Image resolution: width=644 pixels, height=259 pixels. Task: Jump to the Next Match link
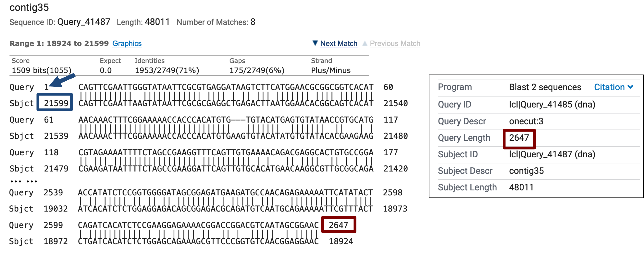[339, 43]
